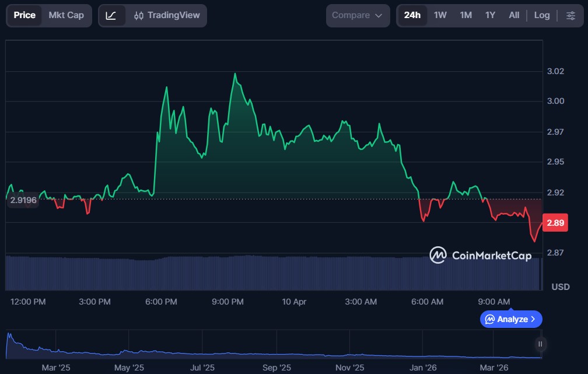Open the chart settings sliders icon
588x374 pixels.
tap(570, 16)
